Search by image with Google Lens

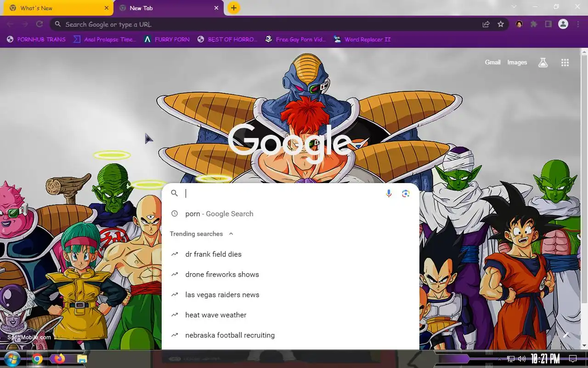[405, 194]
